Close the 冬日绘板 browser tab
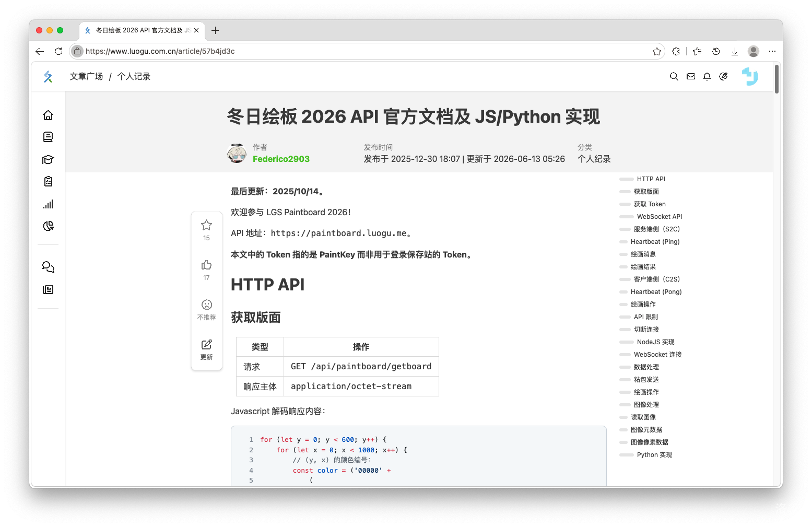 (x=196, y=30)
